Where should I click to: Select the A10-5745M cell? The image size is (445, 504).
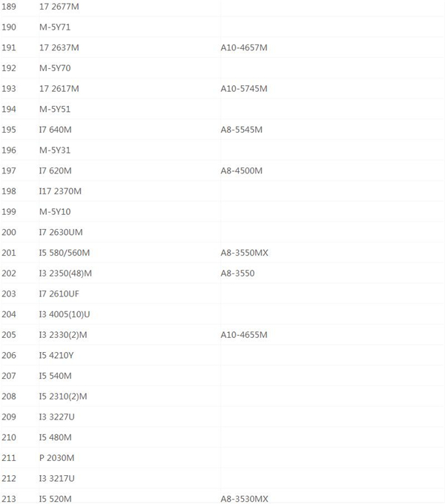point(243,89)
